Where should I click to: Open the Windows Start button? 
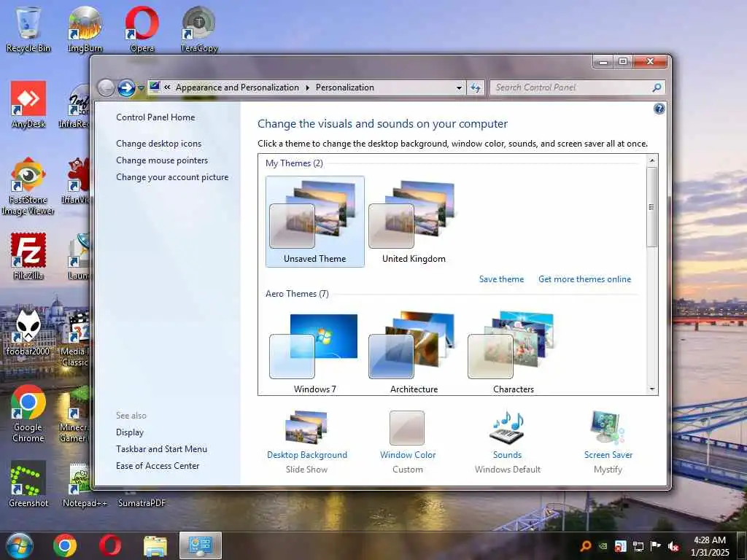20,545
